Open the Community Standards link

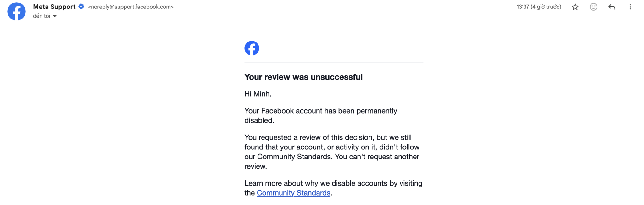pyautogui.click(x=293, y=193)
